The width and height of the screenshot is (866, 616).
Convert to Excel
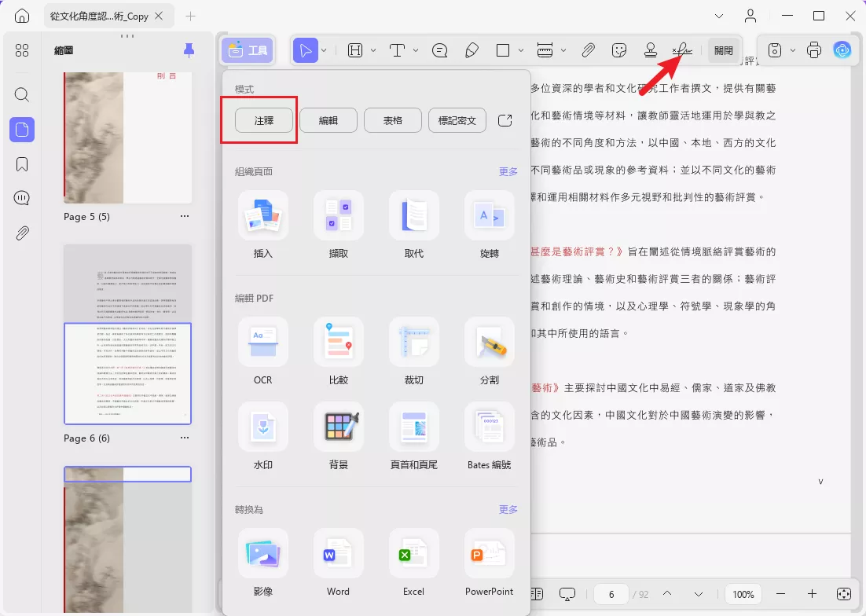tap(414, 563)
